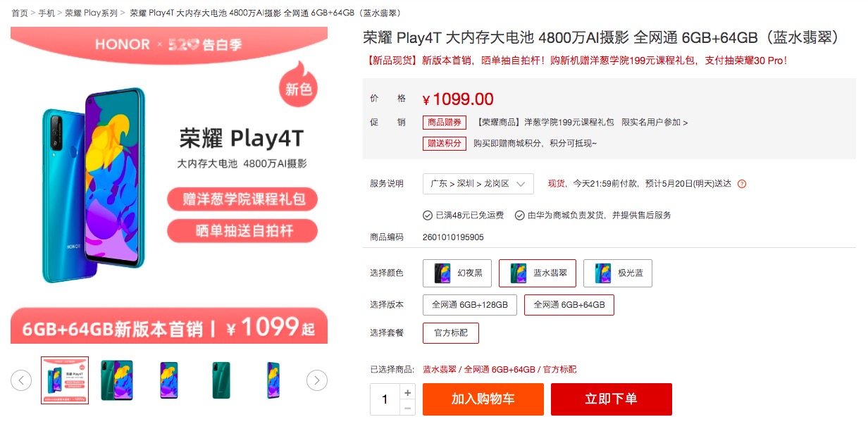Open the 广东 > 深圳 > 龙岗区 region dropdown
Screen dimensions: 868x436
pyautogui.click(x=478, y=184)
